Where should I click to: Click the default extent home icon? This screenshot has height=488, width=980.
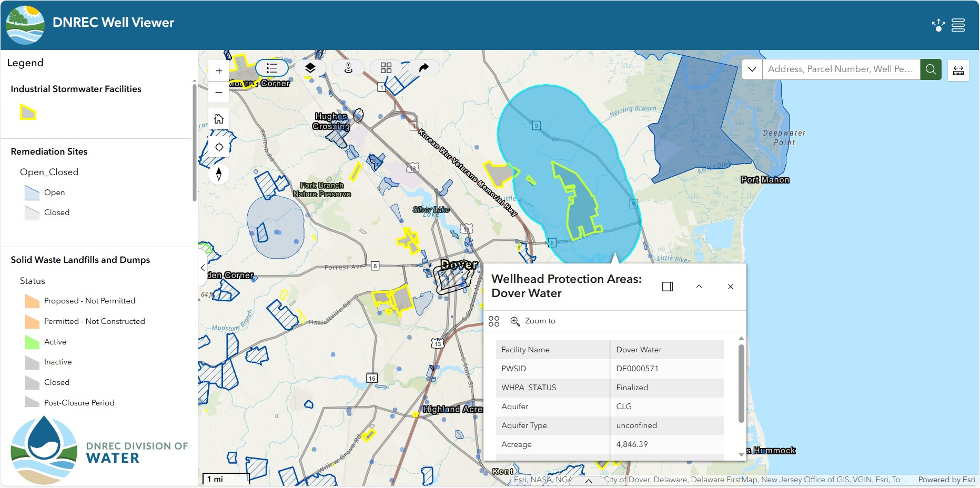tap(219, 119)
